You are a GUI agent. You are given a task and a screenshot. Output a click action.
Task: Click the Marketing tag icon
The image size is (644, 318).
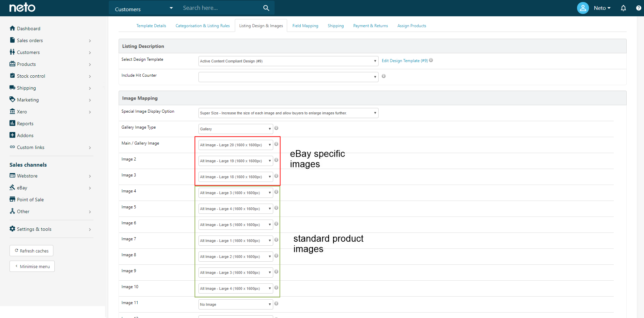coord(13,99)
